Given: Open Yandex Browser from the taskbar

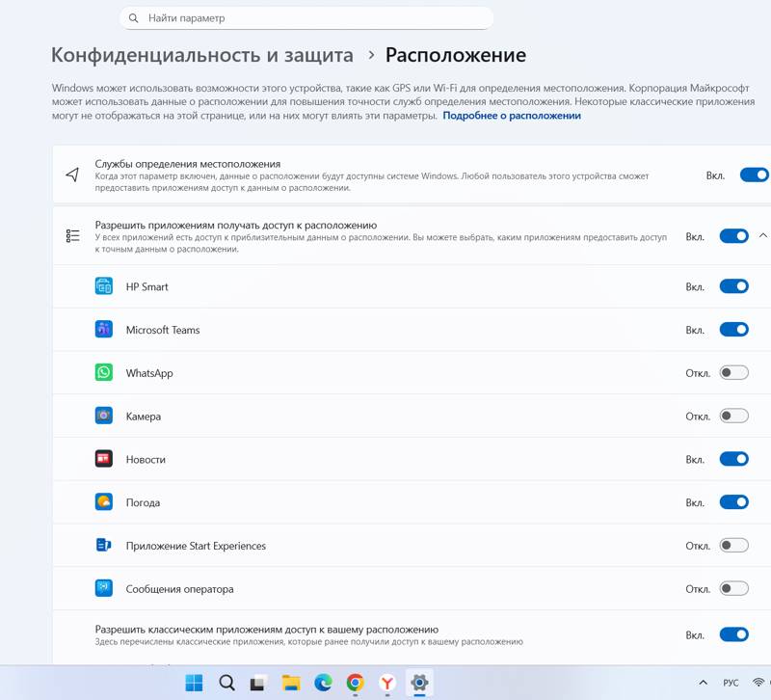Looking at the screenshot, I should (x=387, y=683).
